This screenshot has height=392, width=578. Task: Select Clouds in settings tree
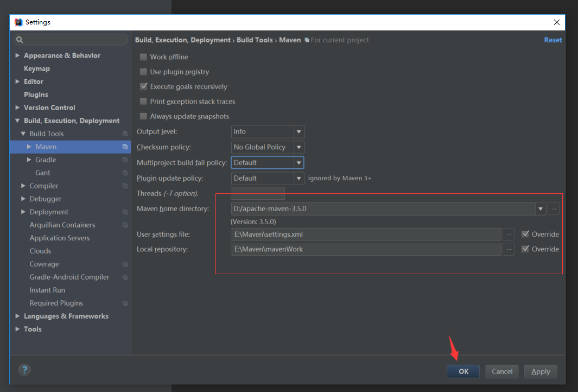click(x=40, y=251)
